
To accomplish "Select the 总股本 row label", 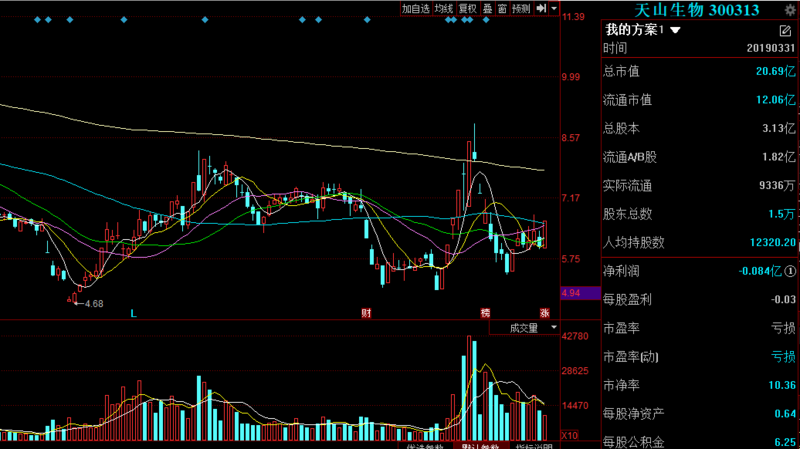I will coord(621,128).
